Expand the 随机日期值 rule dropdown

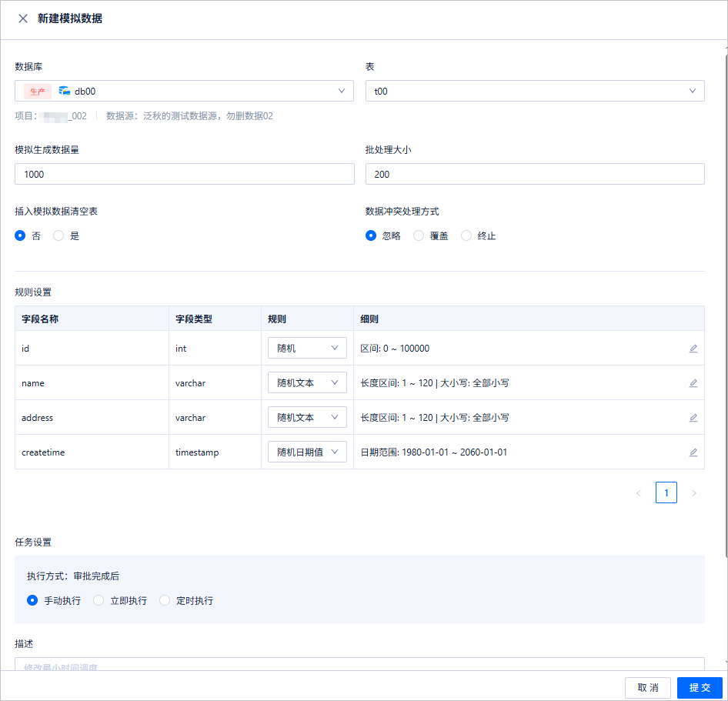click(307, 452)
